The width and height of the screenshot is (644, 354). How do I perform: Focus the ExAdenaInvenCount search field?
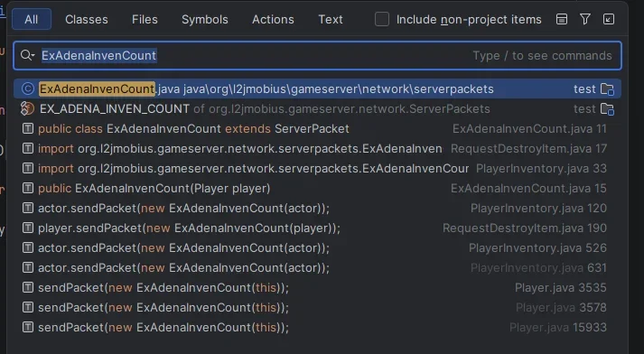317,55
